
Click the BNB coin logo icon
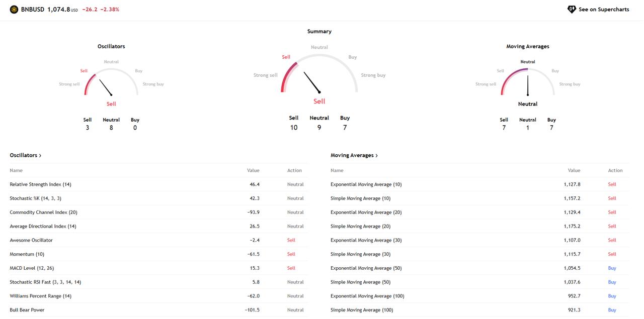[14, 10]
